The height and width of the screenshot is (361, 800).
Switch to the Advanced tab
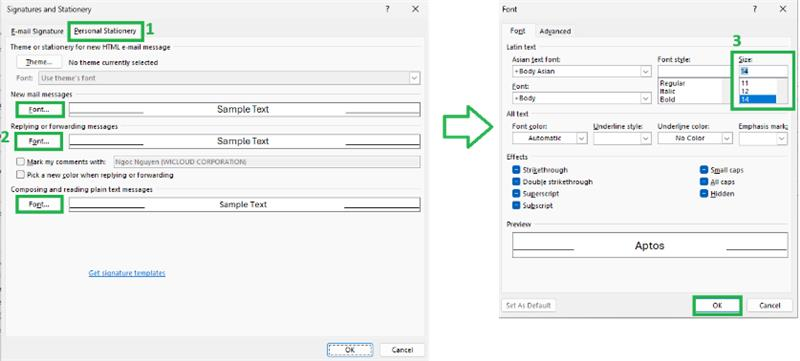point(555,31)
